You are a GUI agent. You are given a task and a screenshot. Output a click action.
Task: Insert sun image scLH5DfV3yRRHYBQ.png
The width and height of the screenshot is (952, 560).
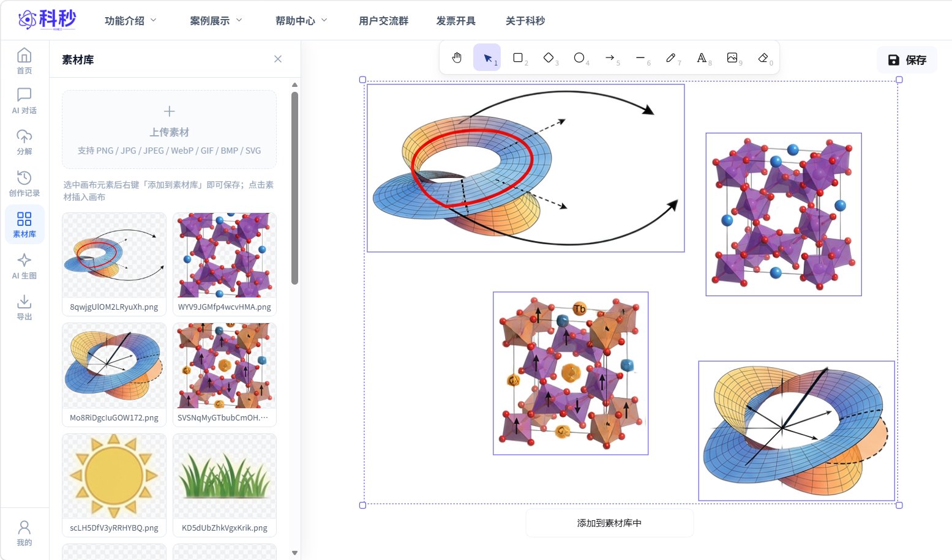tap(114, 485)
